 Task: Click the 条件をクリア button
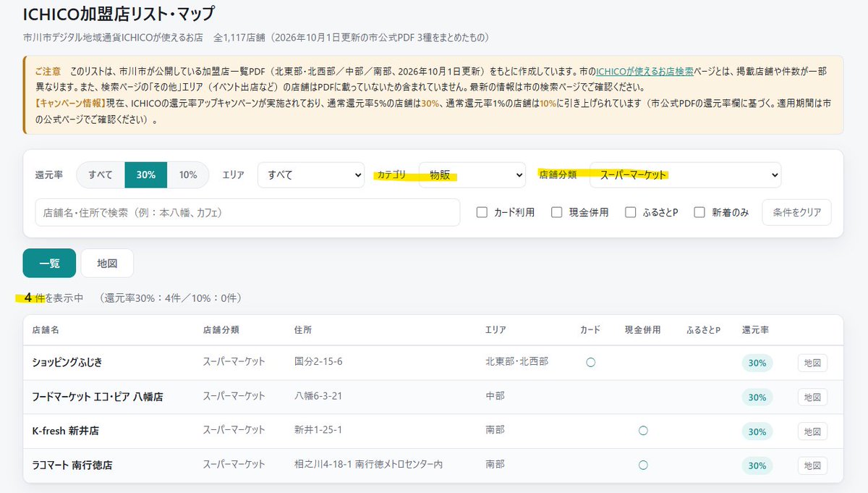click(x=797, y=212)
